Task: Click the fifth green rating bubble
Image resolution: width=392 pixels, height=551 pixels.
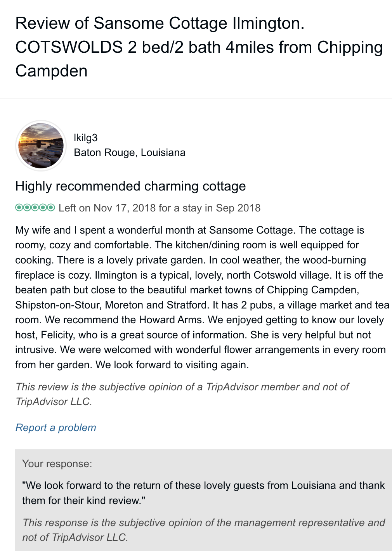Action: click(51, 208)
